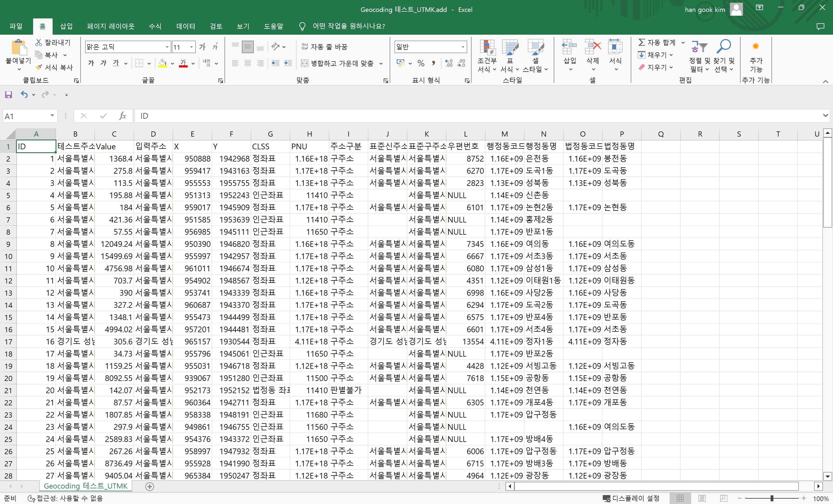The image size is (833, 504).
Task: Click Increase Decimal icon
Action: click(448, 63)
